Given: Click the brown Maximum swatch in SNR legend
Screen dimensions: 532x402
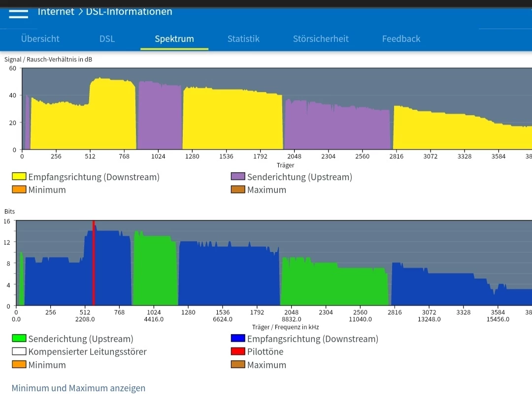Looking at the screenshot, I should 238,189.
